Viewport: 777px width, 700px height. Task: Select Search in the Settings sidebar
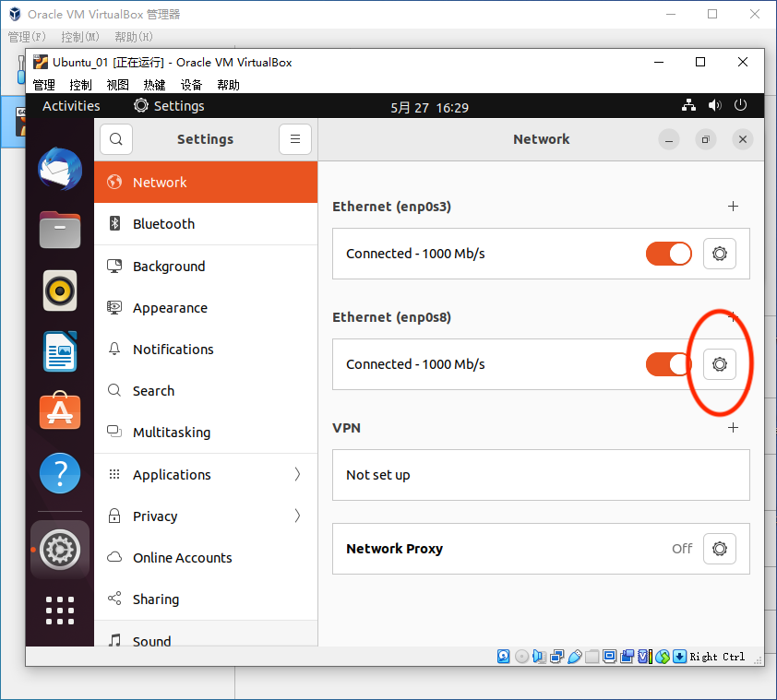206,391
